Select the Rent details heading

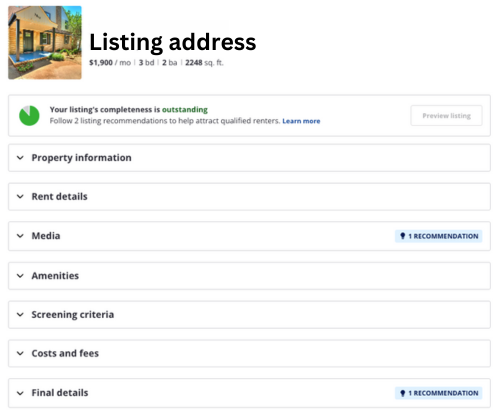pyautogui.click(x=59, y=197)
